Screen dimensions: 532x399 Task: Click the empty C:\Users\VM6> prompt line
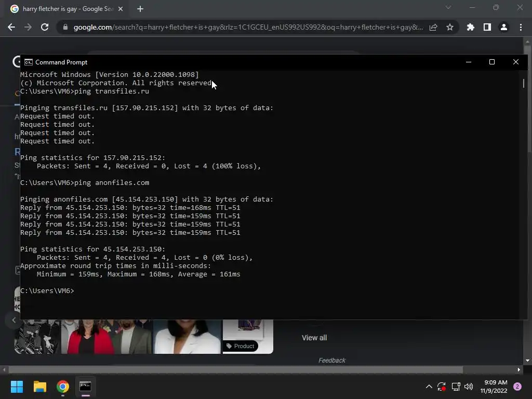[x=47, y=291]
